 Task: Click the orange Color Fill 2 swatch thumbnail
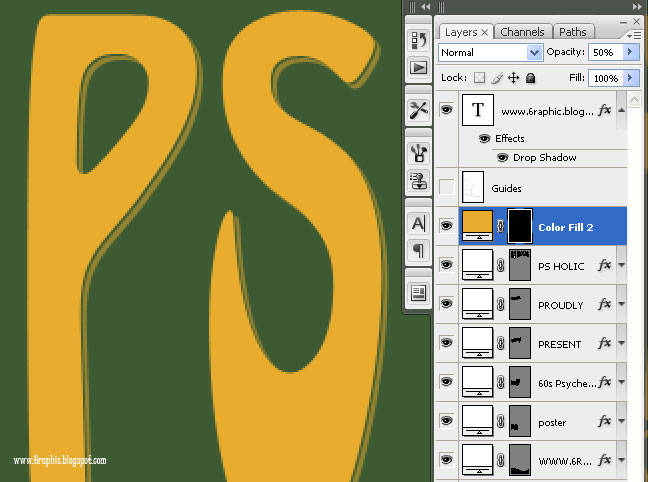(477, 226)
